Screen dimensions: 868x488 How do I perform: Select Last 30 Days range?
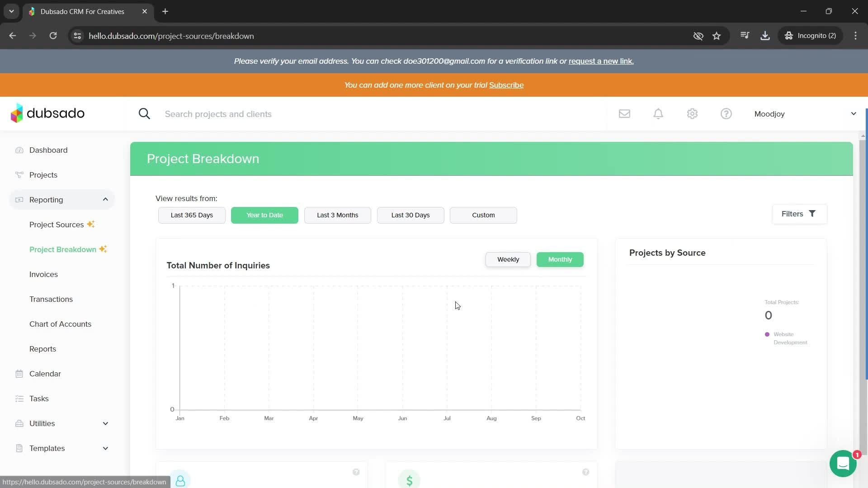pos(410,215)
